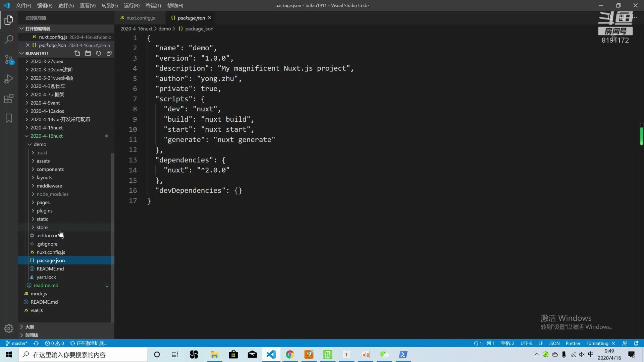The width and height of the screenshot is (644, 362).
Task: Click the Windows search box
Action: pyautogui.click(x=83, y=355)
